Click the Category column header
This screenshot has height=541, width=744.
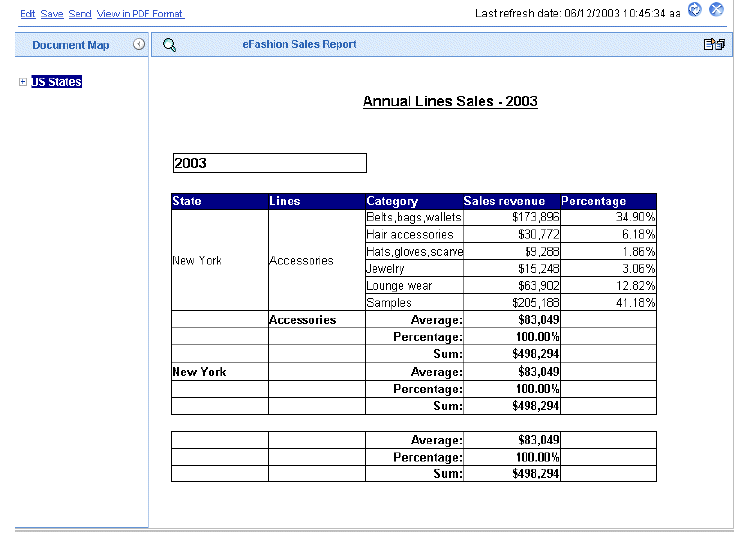pyautogui.click(x=414, y=201)
